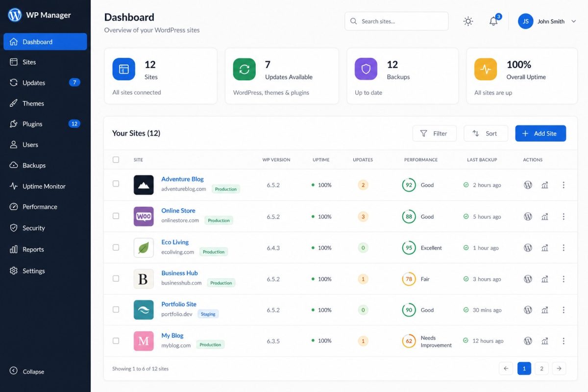View stats chart icon for Online Store

pos(544,216)
